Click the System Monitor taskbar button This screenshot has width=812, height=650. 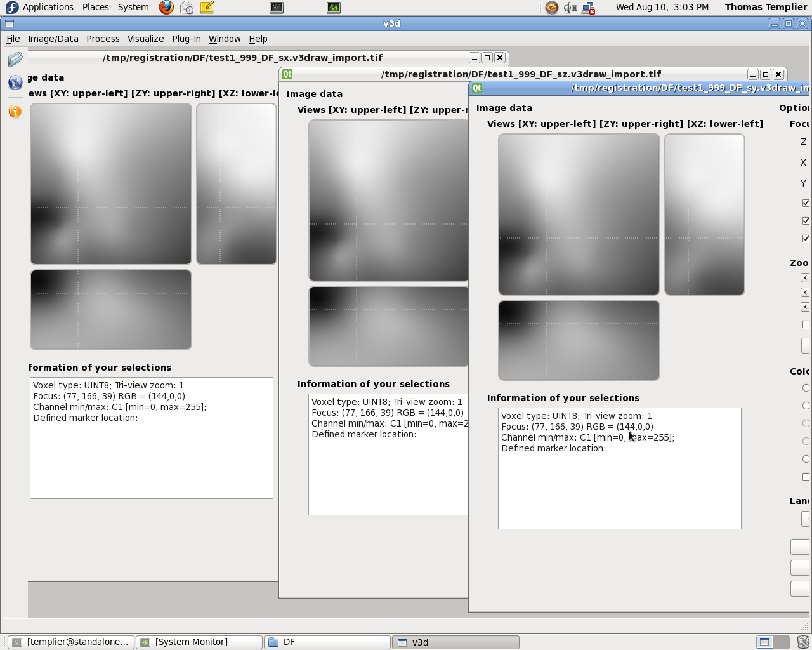coord(199,642)
